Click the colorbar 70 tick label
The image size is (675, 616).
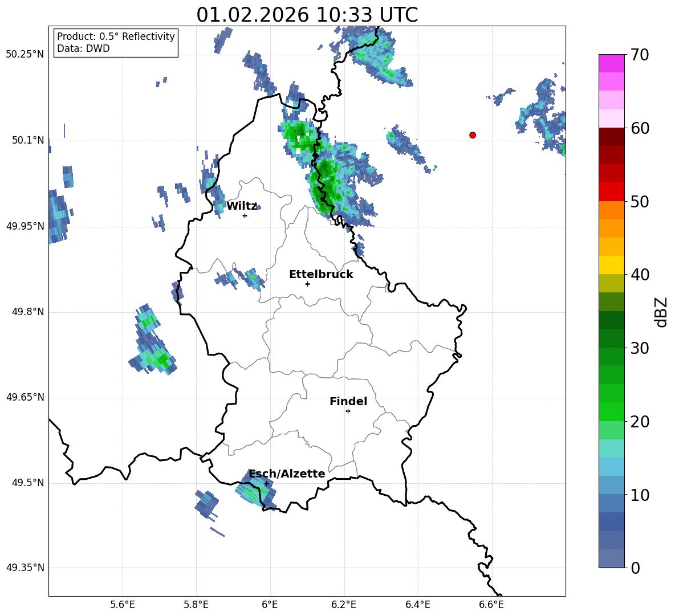point(640,55)
